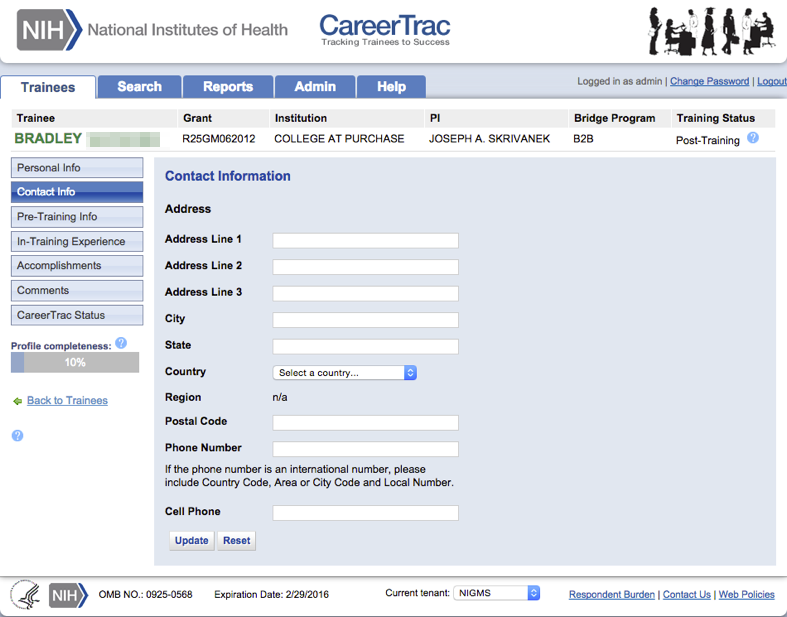The image size is (787, 617).
Task: Click the Post-Training status text
Action: click(x=708, y=140)
